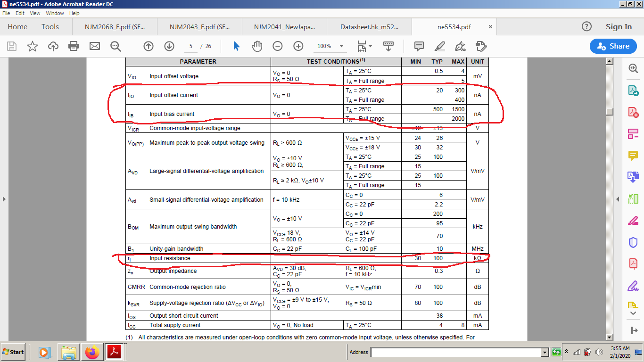Screen dimensions: 644x362
Task: Open the Edit menu
Action: point(20,13)
